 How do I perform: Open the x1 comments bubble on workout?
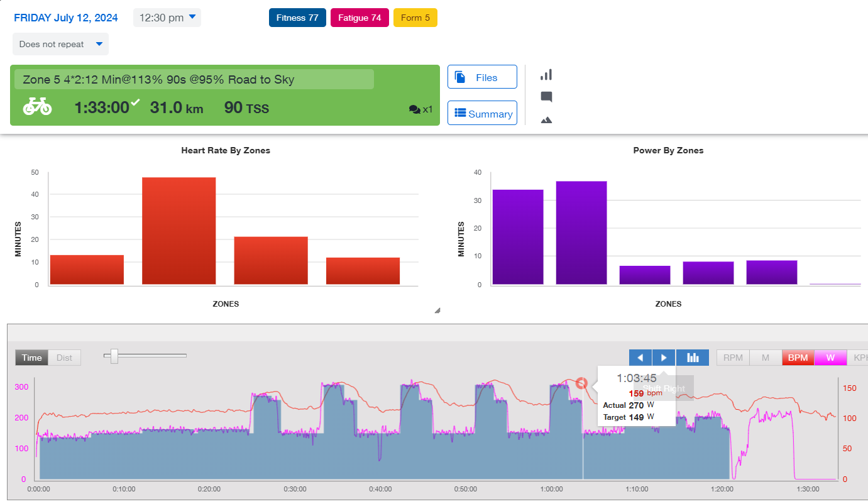click(420, 109)
